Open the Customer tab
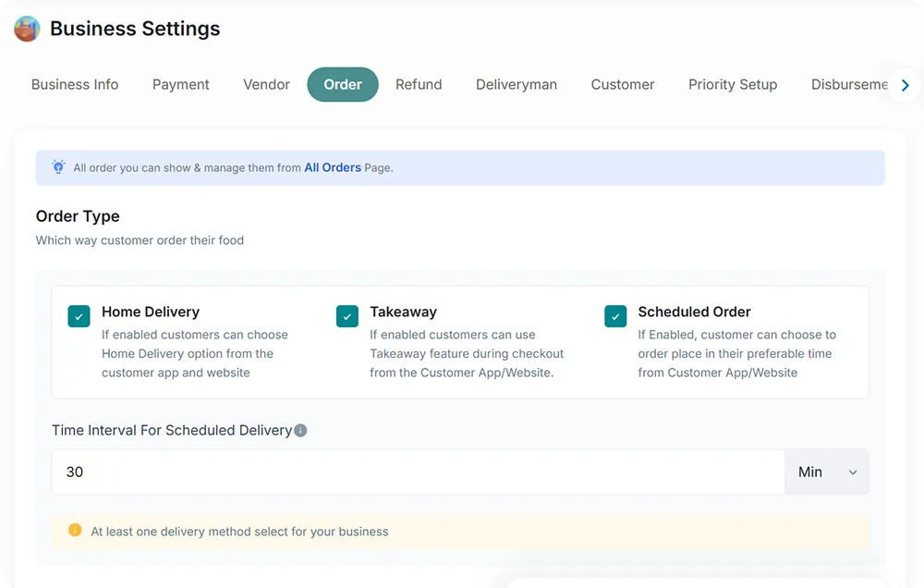 pos(623,84)
